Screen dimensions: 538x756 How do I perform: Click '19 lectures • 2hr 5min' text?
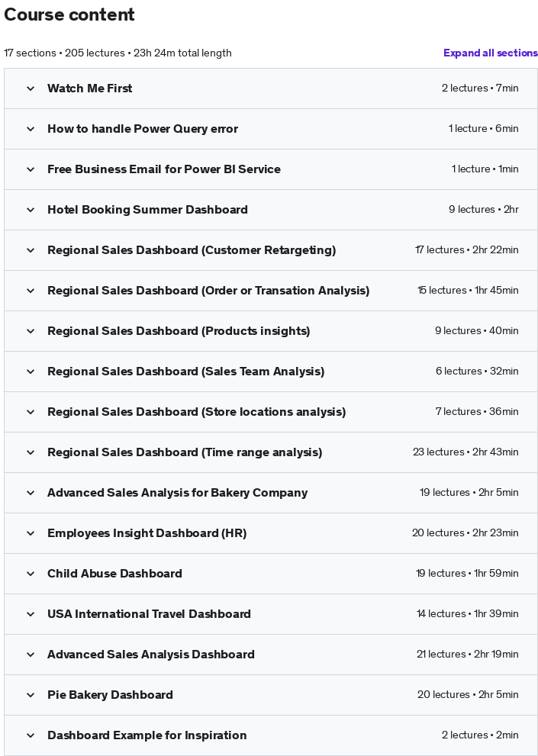point(469,493)
